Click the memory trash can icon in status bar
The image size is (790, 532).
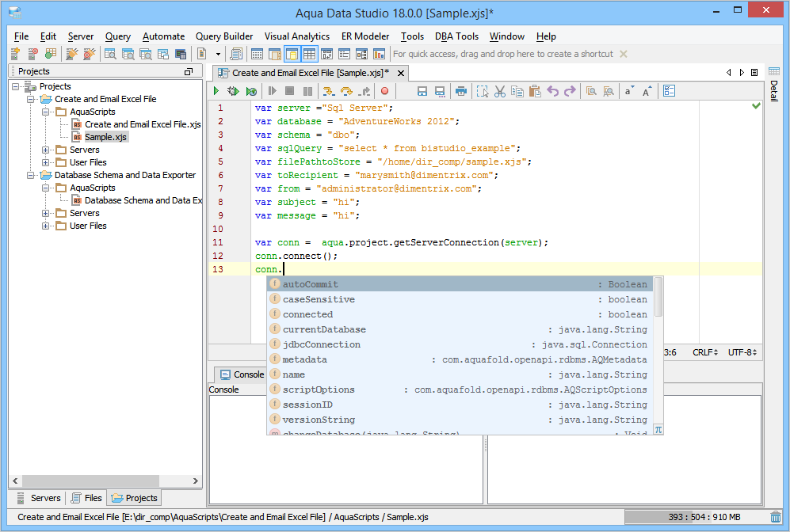776,517
